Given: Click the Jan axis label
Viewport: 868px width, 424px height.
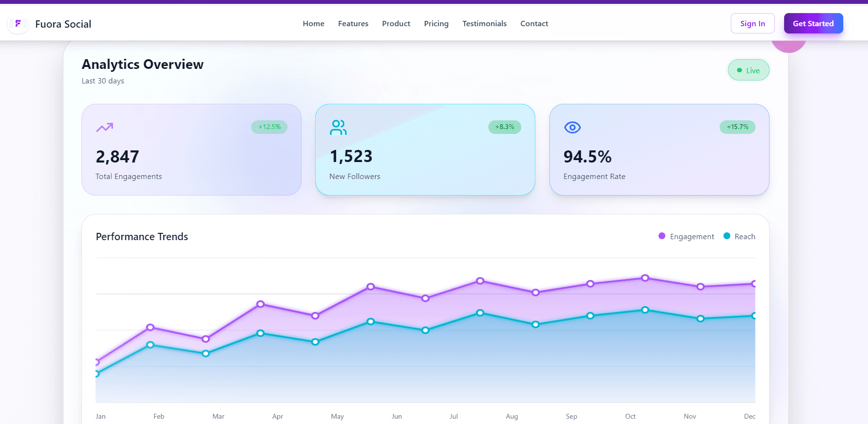Looking at the screenshot, I should click(x=100, y=416).
